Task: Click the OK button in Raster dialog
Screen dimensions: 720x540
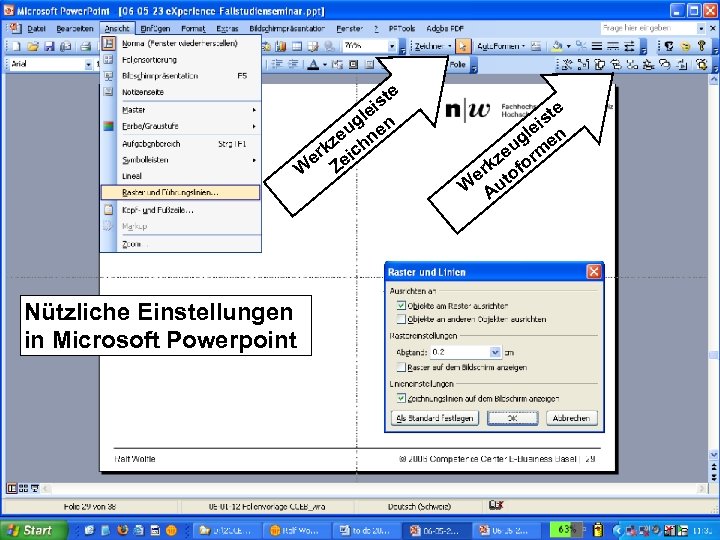Action: (x=512, y=418)
